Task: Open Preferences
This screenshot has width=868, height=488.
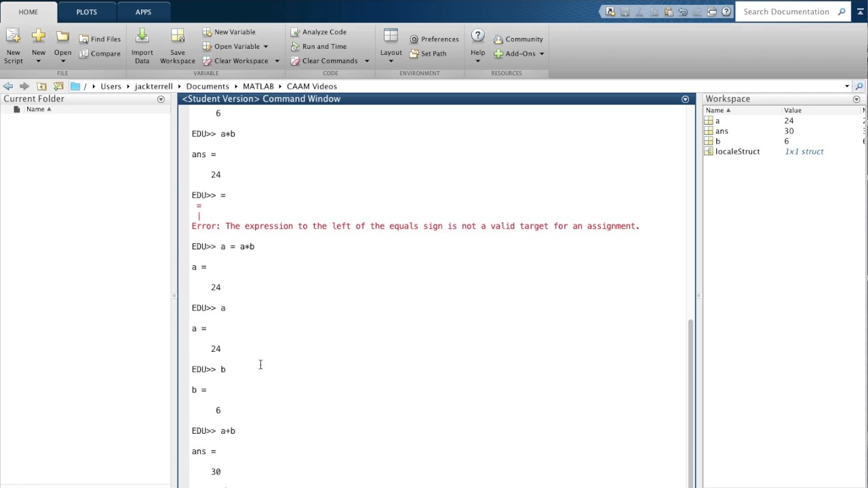Action: click(434, 39)
